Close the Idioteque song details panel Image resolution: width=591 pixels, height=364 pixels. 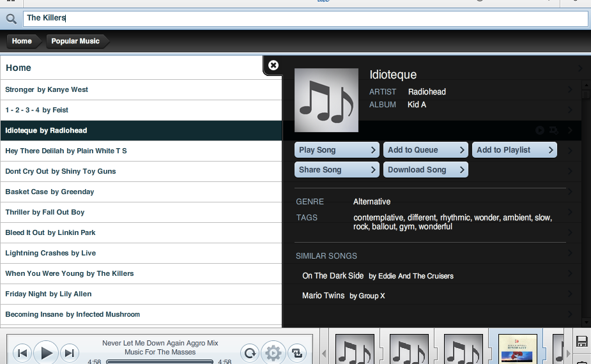(x=273, y=65)
